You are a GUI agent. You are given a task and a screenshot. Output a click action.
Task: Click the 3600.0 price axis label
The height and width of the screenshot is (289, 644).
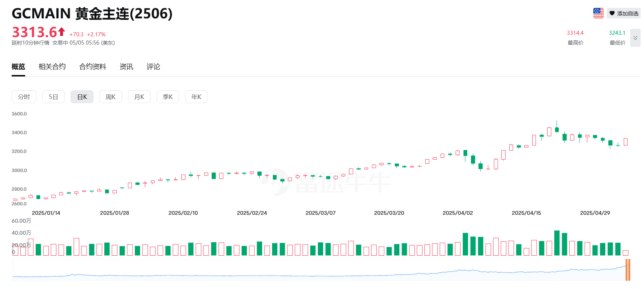click(x=19, y=114)
